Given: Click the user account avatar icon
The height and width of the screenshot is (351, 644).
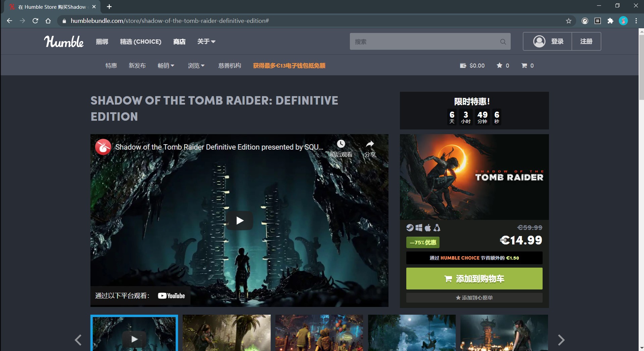Looking at the screenshot, I should [x=539, y=41].
